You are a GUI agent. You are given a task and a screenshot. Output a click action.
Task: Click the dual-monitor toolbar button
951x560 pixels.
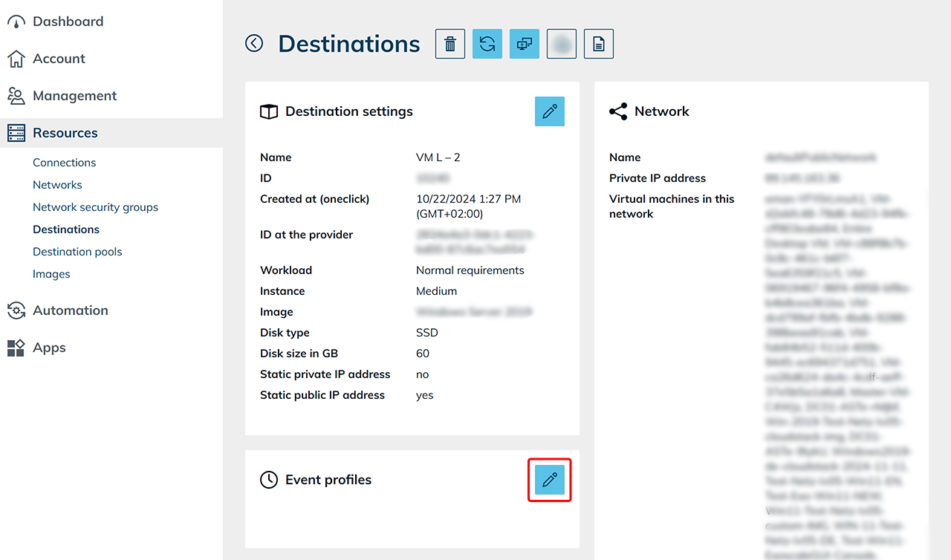coord(525,45)
